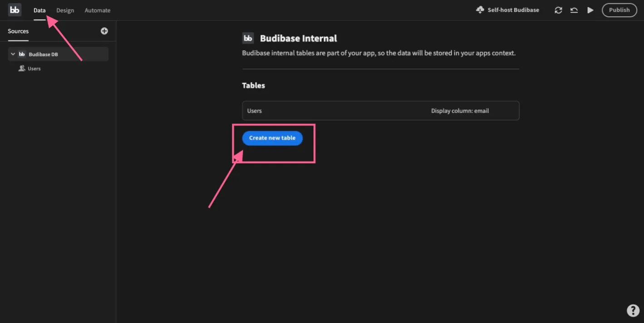Select the Sources tab in sidebar
Screen dimensions: 644x323
tap(18, 31)
